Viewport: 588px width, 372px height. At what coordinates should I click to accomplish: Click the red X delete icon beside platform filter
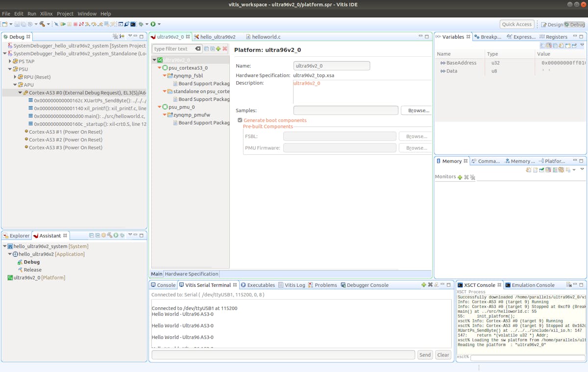(x=225, y=49)
